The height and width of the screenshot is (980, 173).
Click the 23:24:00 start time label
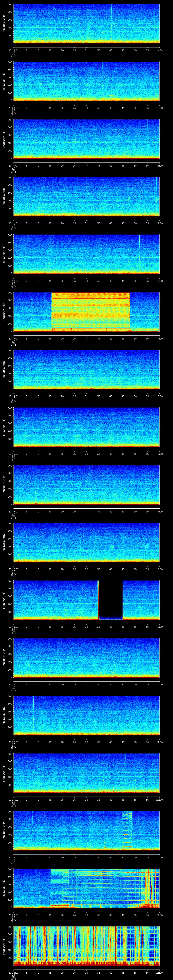(13, 973)
